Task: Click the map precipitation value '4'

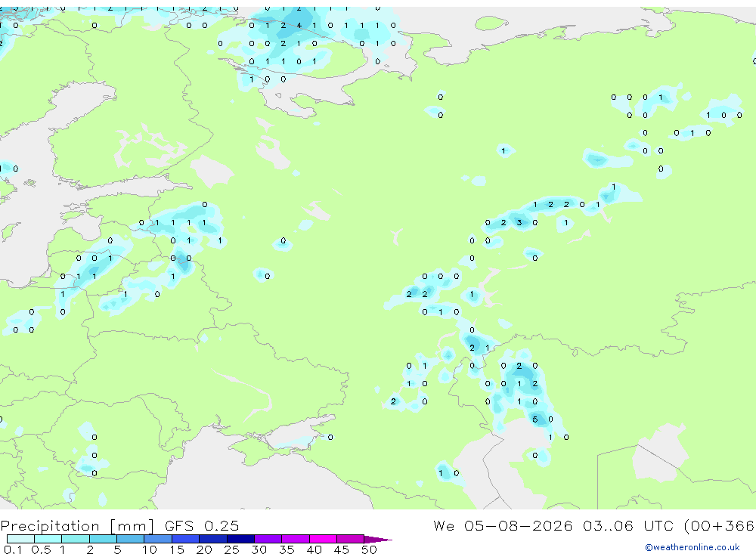Action: pos(299,26)
